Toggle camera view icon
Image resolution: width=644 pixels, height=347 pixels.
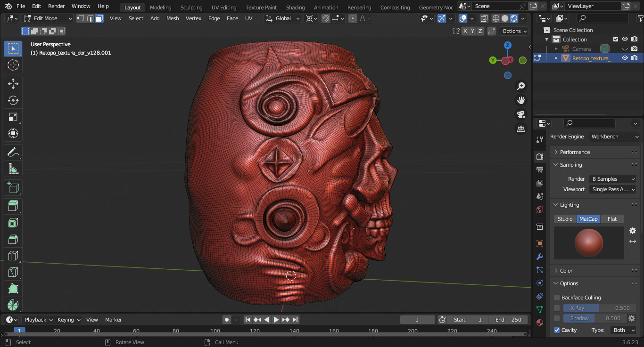coord(521,114)
